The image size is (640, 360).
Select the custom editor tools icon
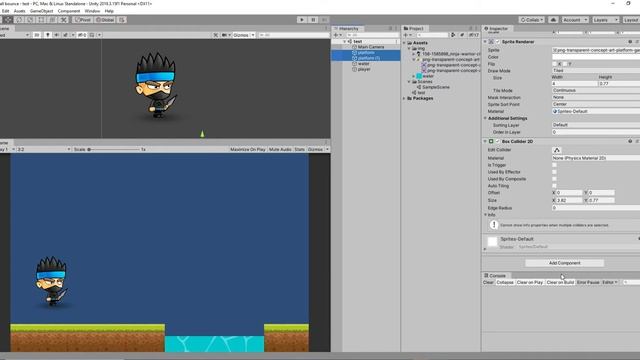pos(63,20)
